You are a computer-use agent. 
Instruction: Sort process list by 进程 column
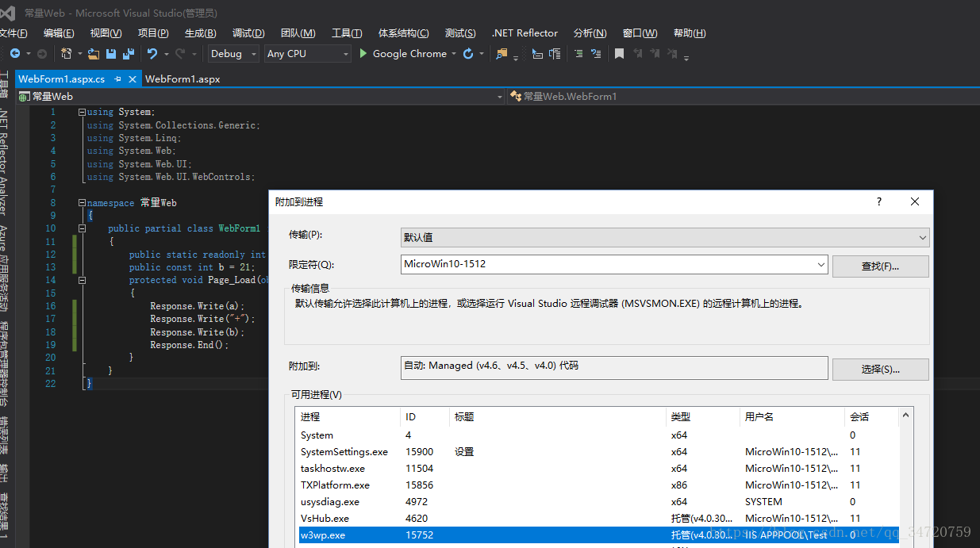(x=348, y=416)
